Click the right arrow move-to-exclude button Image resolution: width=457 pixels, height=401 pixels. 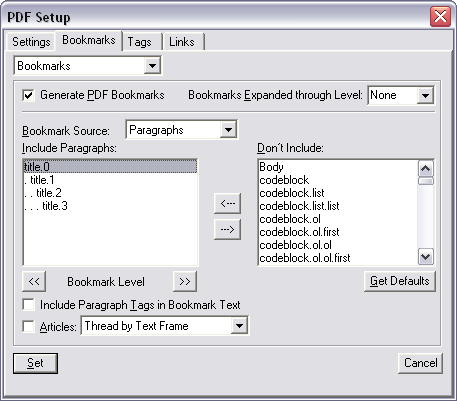[x=227, y=229]
